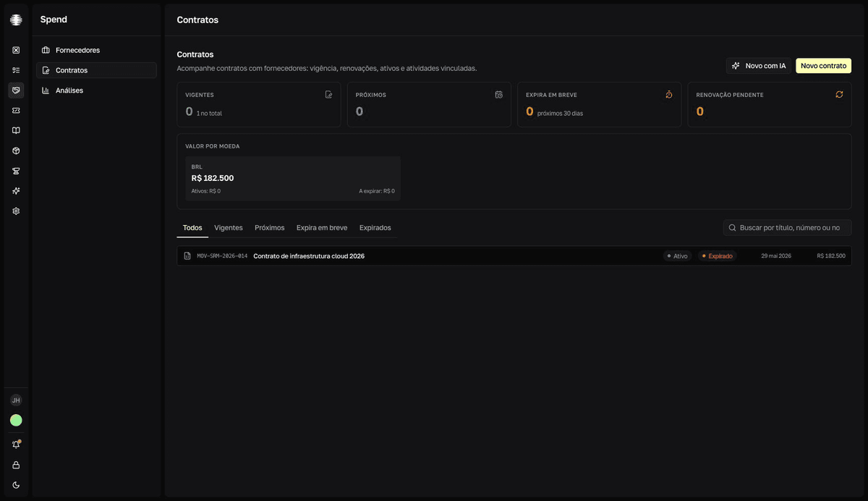Click the calendar icon on Próximos card
The image size is (868, 501).
(x=499, y=95)
